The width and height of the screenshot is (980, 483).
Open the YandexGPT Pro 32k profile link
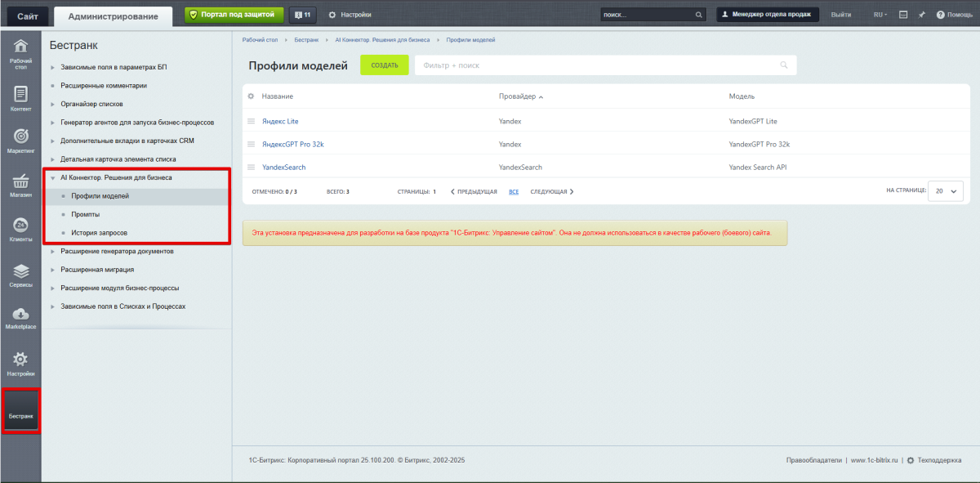click(x=292, y=144)
